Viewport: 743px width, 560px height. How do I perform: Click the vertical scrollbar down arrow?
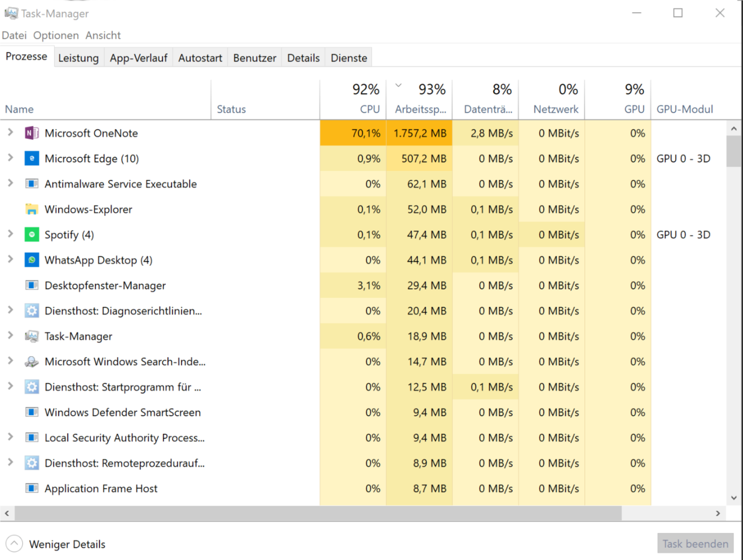(x=734, y=498)
